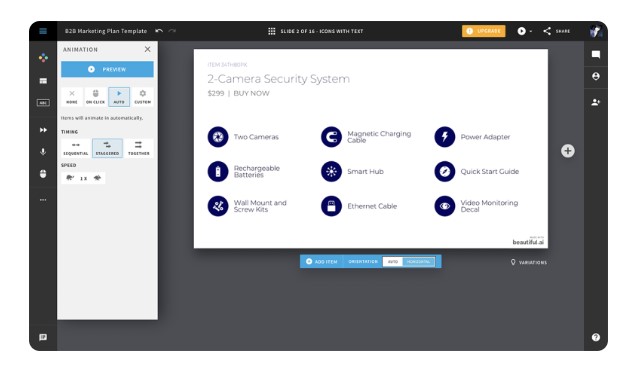627x367 pixels.
Task: Select None animation option
Action: pos(72,97)
